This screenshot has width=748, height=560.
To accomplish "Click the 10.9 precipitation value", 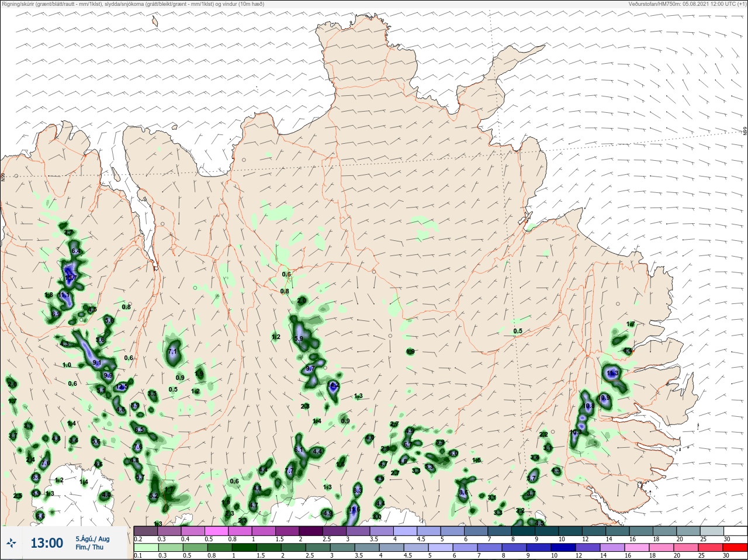I will [x=604, y=398].
